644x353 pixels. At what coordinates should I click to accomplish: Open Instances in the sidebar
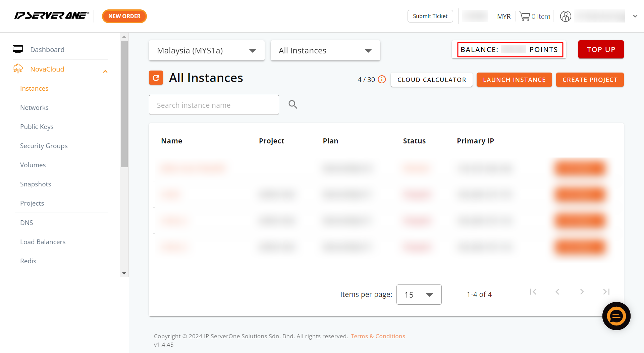34,88
